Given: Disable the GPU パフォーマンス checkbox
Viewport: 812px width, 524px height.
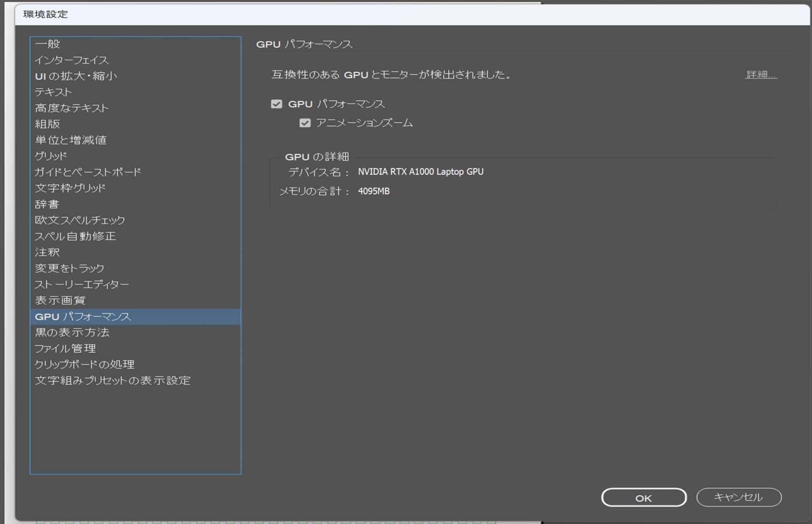Looking at the screenshot, I should coord(277,104).
